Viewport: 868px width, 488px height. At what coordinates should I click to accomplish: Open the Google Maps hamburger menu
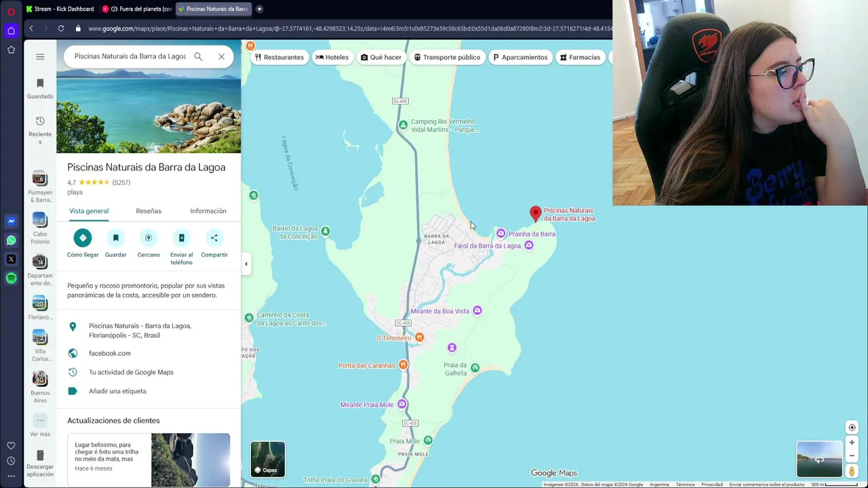(x=40, y=57)
